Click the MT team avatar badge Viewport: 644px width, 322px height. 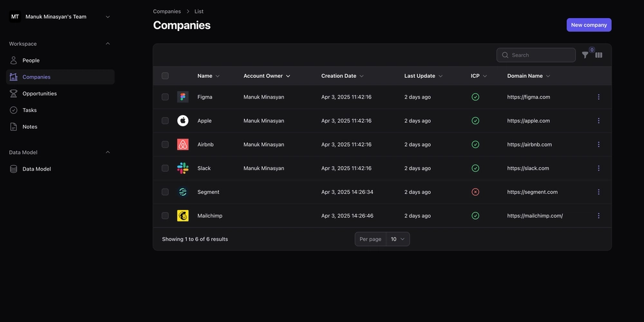click(15, 17)
